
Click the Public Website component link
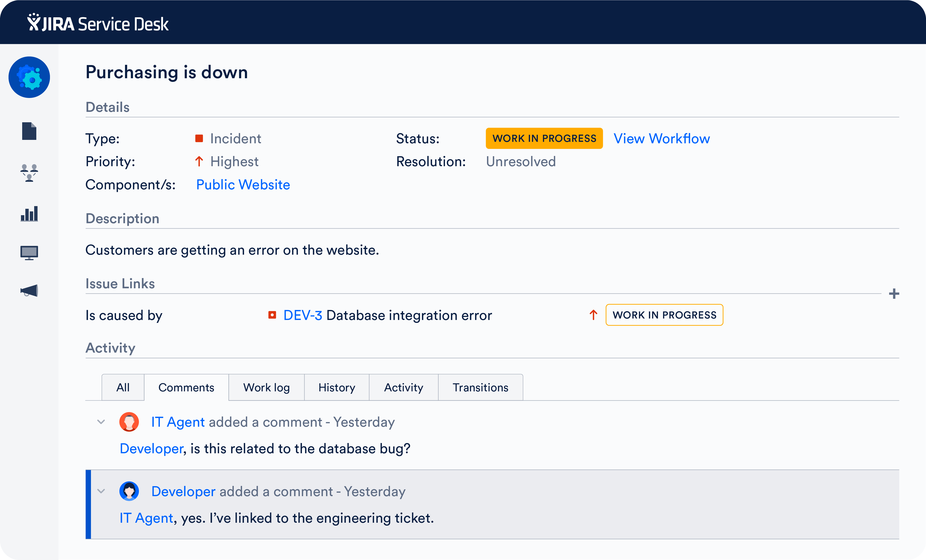[243, 185]
